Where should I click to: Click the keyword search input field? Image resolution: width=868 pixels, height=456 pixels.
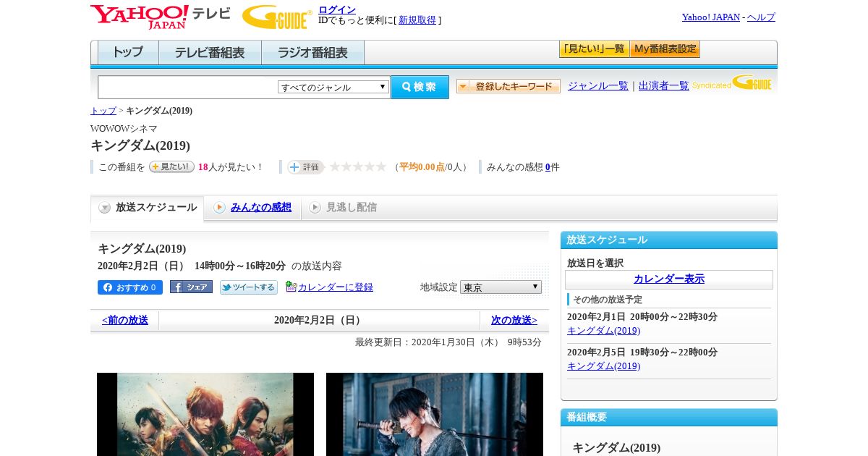click(188, 87)
